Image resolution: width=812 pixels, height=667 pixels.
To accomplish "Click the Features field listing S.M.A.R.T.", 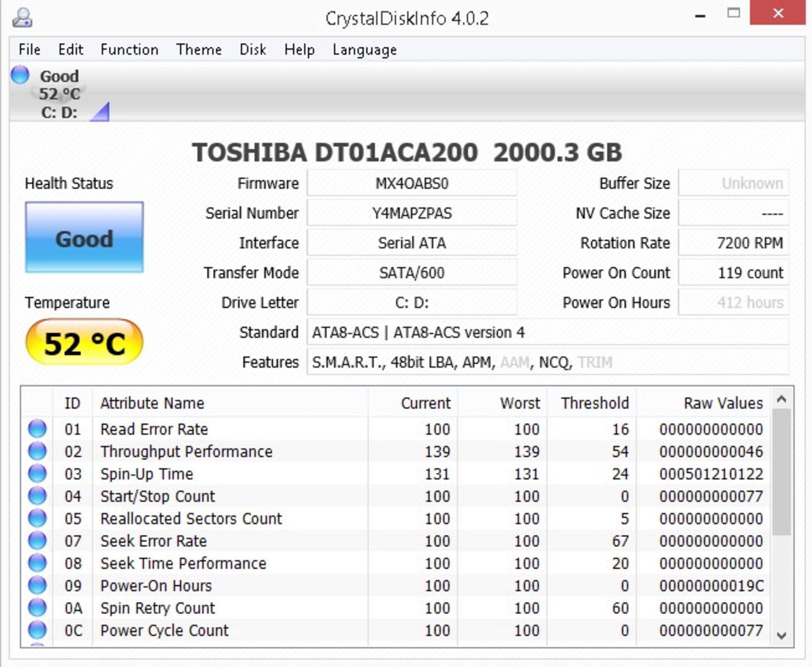I will [548, 362].
